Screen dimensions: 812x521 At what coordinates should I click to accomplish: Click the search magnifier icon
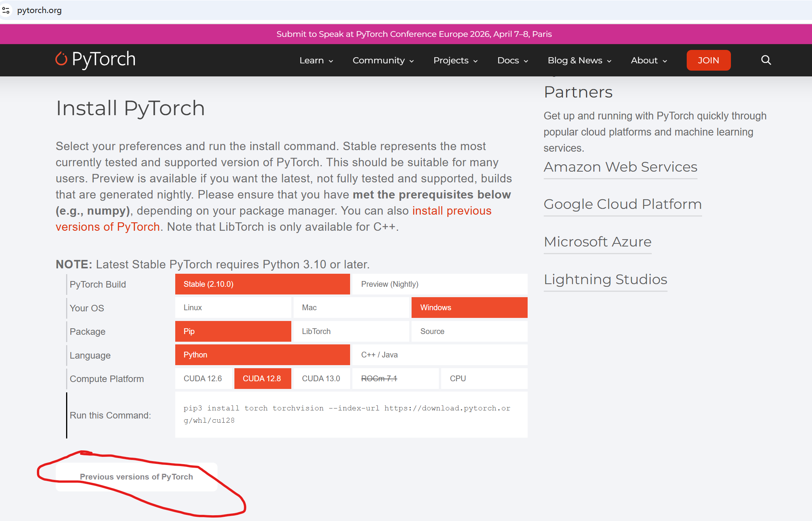766,60
